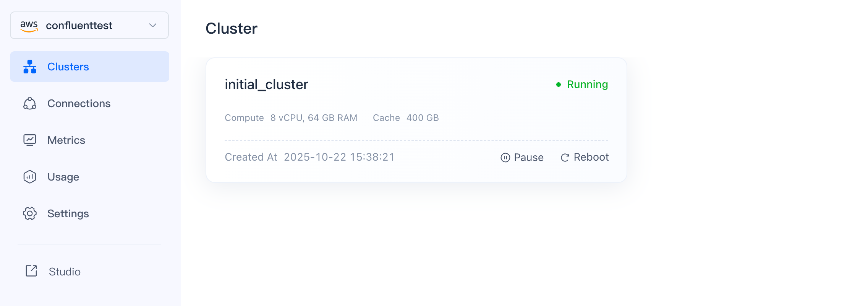This screenshot has height=306, width=868.
Task: Click the AWS logo in project selector
Action: pyautogui.click(x=29, y=26)
